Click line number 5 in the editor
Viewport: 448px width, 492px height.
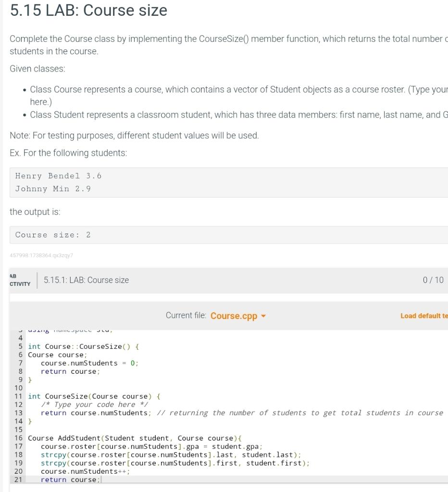20,346
